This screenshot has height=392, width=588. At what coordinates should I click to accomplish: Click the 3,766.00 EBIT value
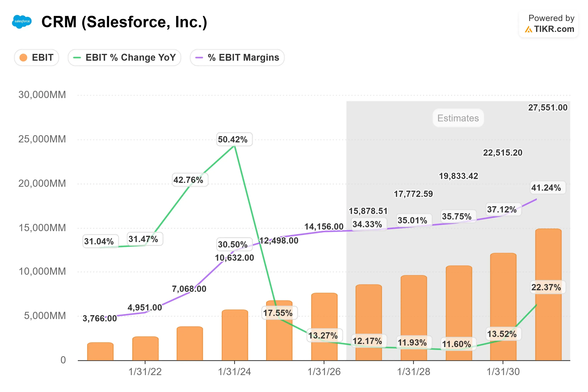pyautogui.click(x=100, y=318)
